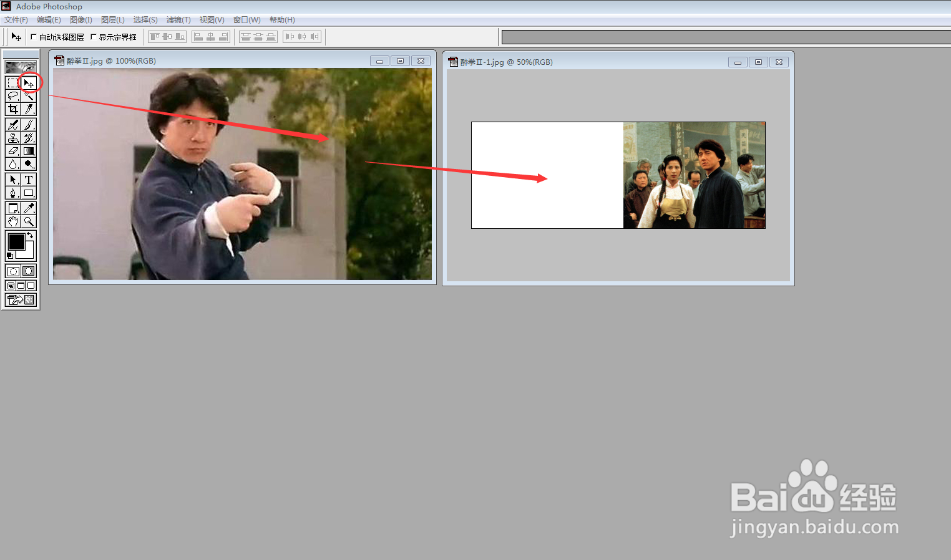Switch to Quick Mask mode

pos(29,271)
